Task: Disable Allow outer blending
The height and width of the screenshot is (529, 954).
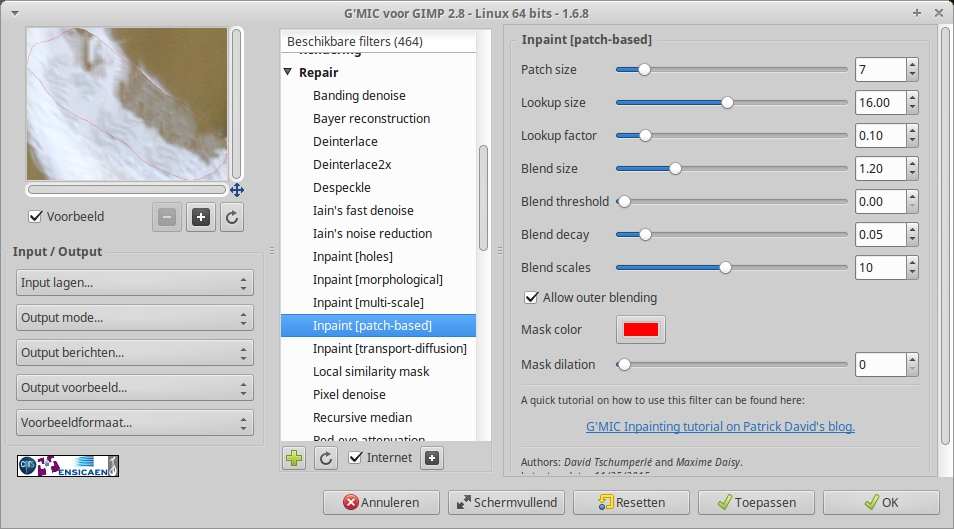Action: pos(531,297)
